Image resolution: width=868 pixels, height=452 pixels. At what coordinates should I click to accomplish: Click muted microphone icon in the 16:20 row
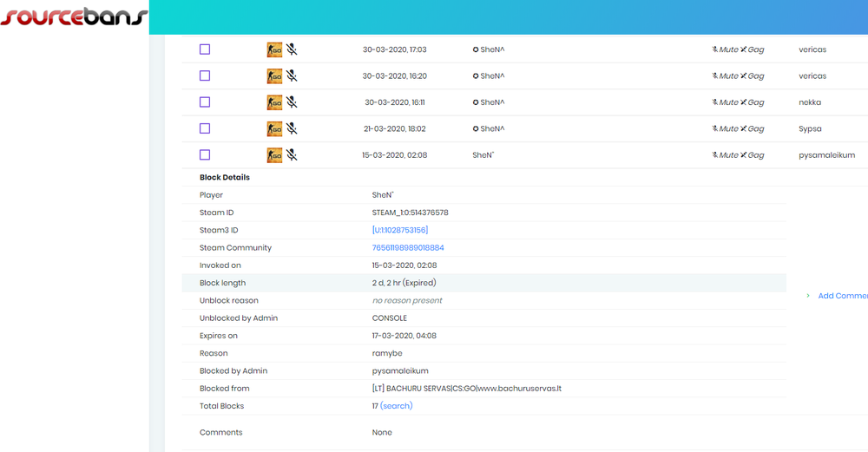pyautogui.click(x=293, y=75)
